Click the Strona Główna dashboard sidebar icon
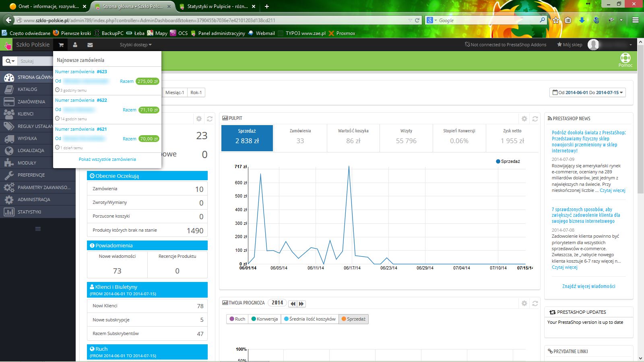The image size is (644, 362). pyautogui.click(x=9, y=77)
